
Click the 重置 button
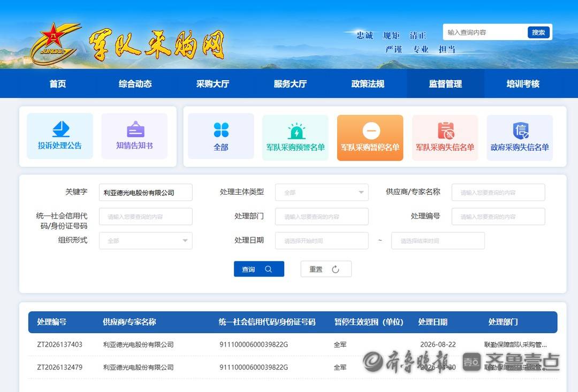coord(326,269)
